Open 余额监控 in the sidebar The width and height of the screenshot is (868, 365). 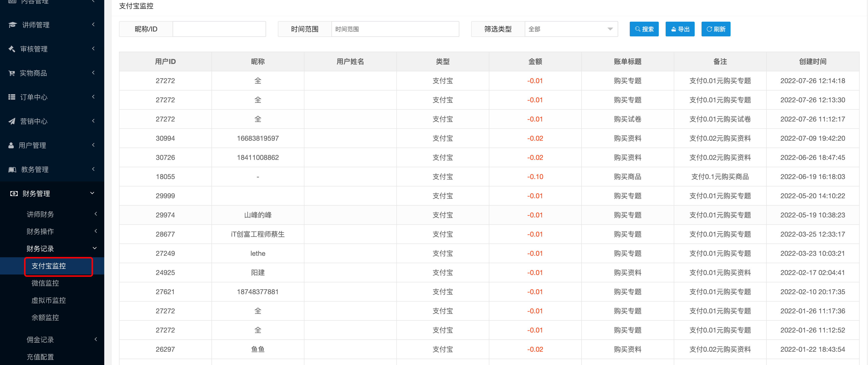click(x=45, y=318)
